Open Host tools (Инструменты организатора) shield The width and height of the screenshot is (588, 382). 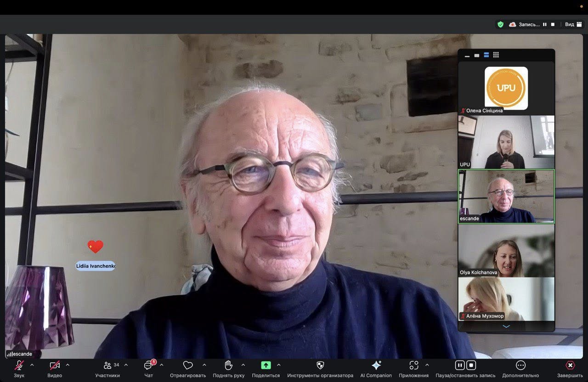click(320, 365)
